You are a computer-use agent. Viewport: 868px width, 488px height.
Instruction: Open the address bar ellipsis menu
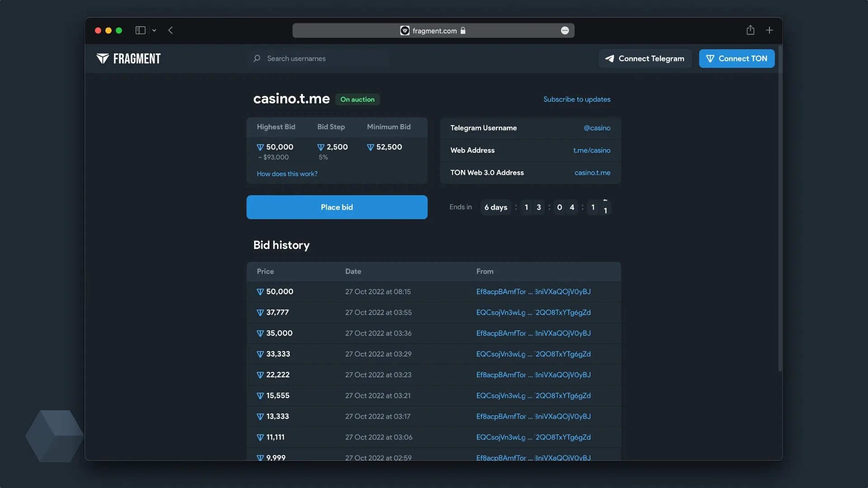pyautogui.click(x=565, y=30)
